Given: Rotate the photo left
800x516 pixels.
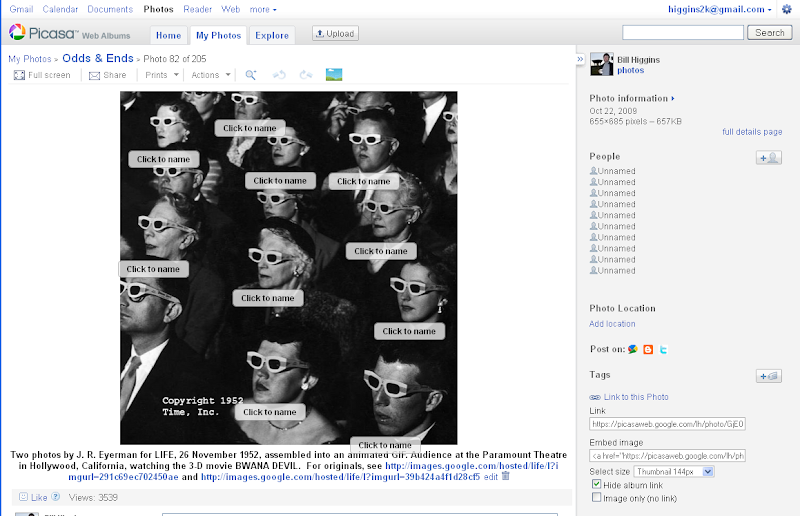Looking at the screenshot, I should [x=279, y=75].
